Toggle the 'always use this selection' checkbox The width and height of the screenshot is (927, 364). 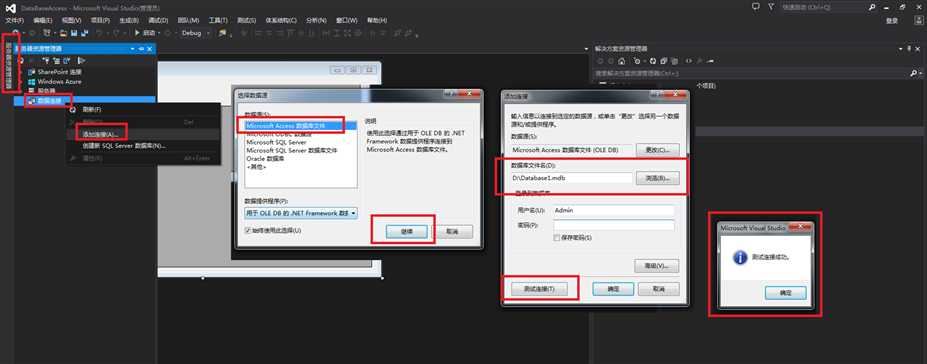(248, 230)
